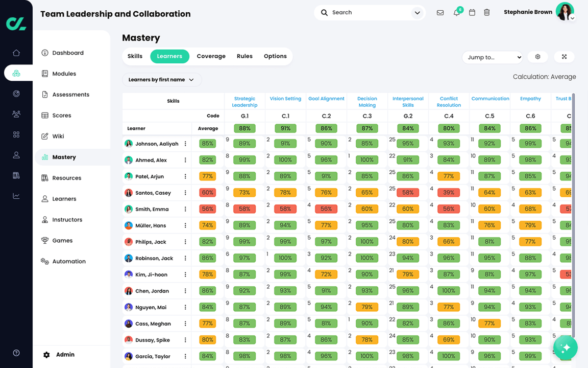The image size is (588, 368).
Task: Open the calendar icon in header
Action: [x=472, y=12]
